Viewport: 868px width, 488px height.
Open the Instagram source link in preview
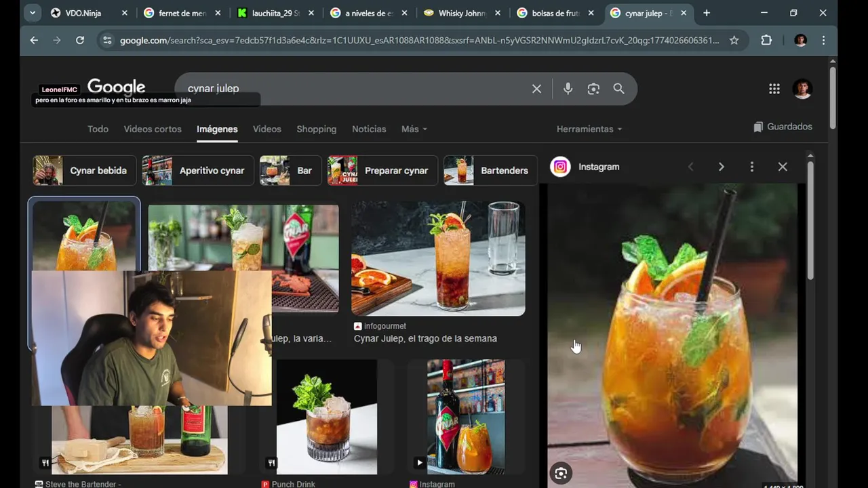[599, 167]
